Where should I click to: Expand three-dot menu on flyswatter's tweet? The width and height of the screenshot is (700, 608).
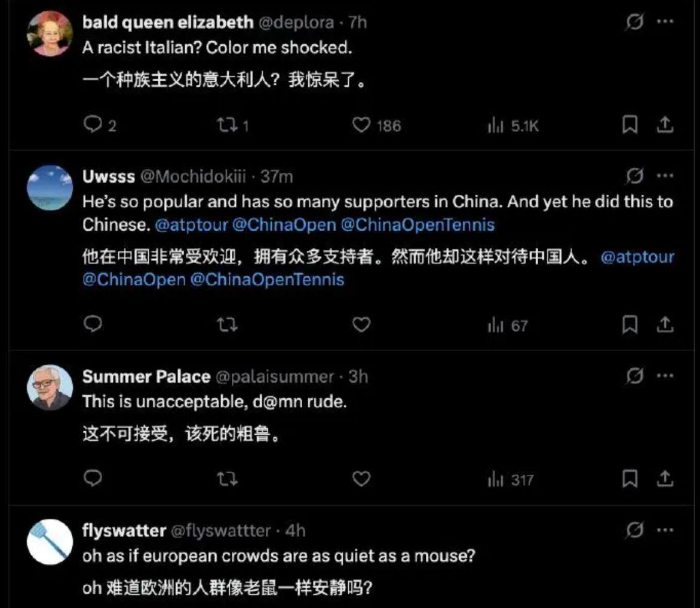665,530
